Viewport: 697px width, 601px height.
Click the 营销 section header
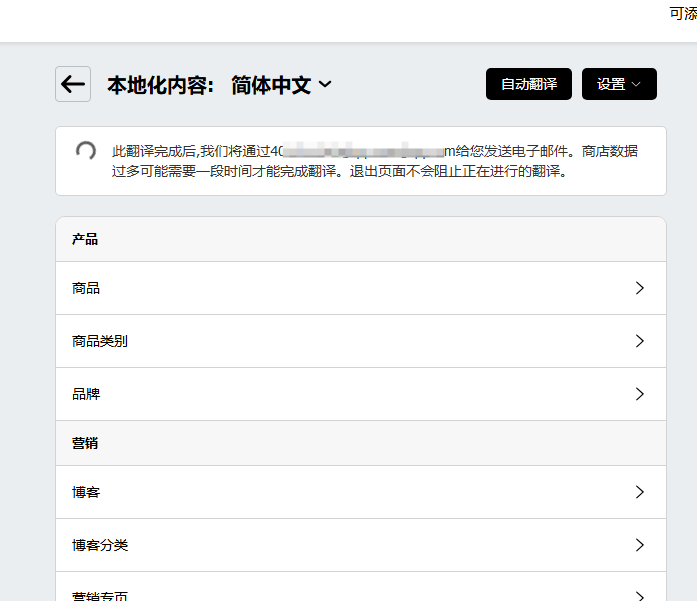click(x=85, y=443)
